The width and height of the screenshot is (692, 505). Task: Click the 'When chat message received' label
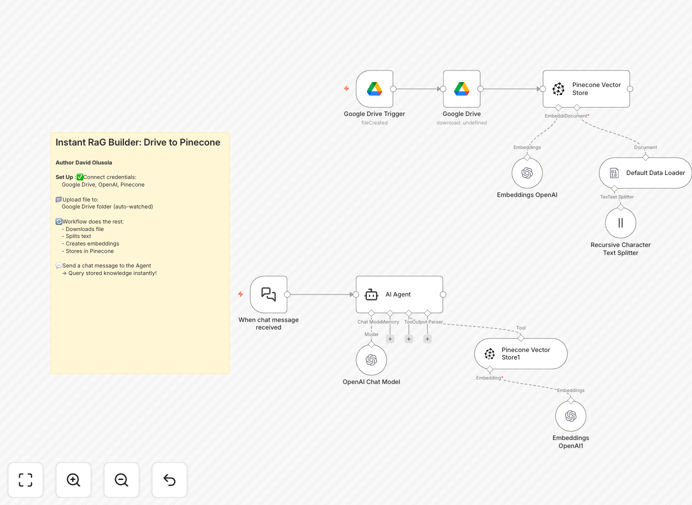pyautogui.click(x=268, y=324)
